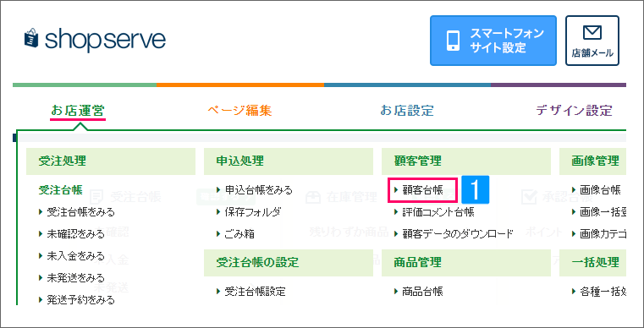Open the お店設定 tab
The image size is (644, 328).
(x=406, y=111)
